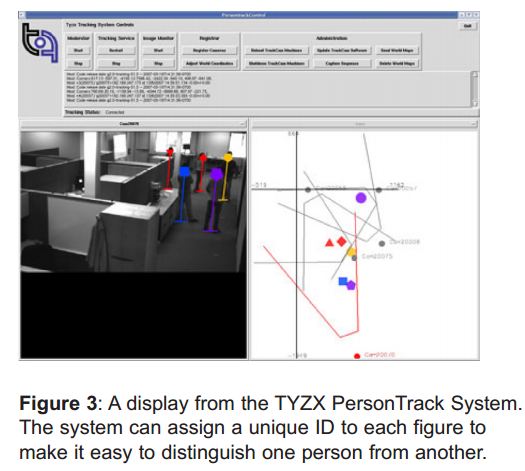
Task: Restart the Tracking Service
Action: (116, 51)
